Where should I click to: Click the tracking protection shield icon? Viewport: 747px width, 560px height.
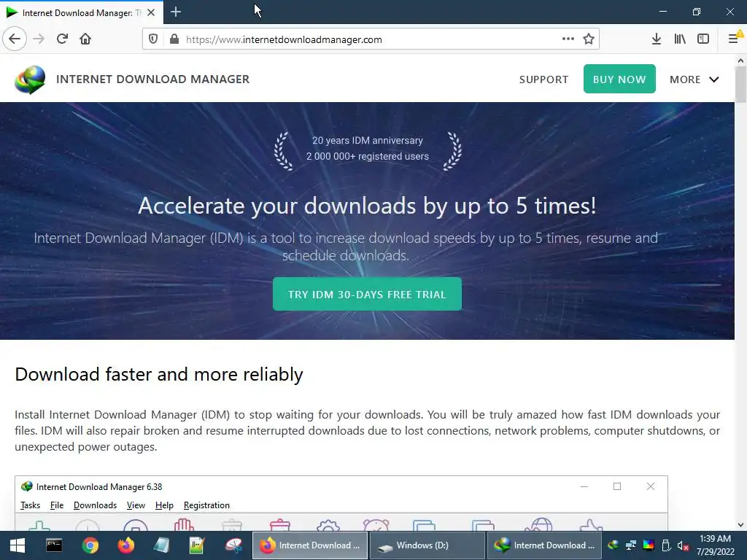tap(153, 39)
